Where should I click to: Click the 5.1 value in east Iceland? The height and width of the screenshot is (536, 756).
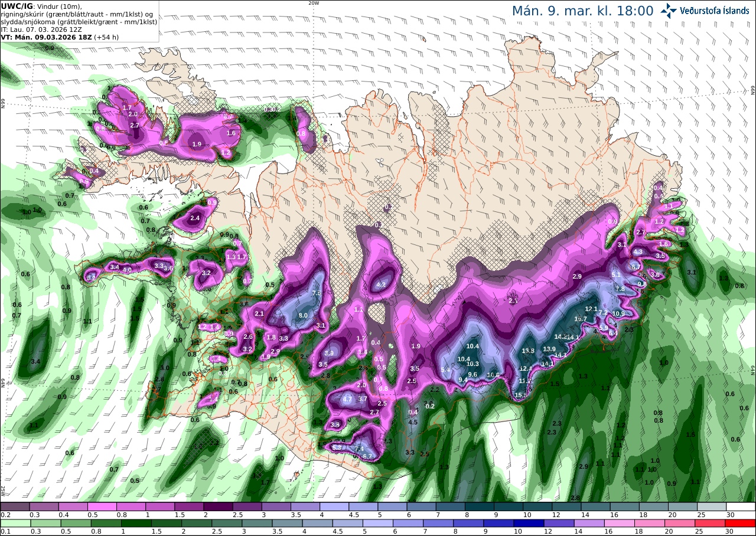[x=616, y=275]
